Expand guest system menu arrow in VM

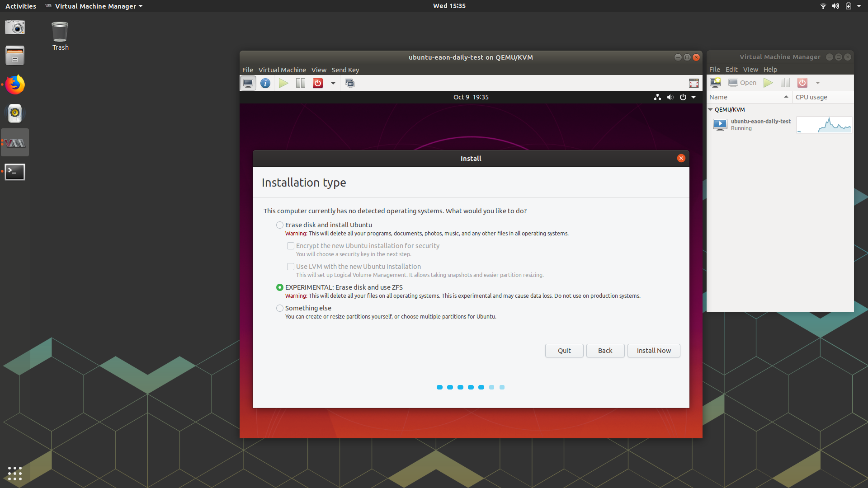point(693,97)
